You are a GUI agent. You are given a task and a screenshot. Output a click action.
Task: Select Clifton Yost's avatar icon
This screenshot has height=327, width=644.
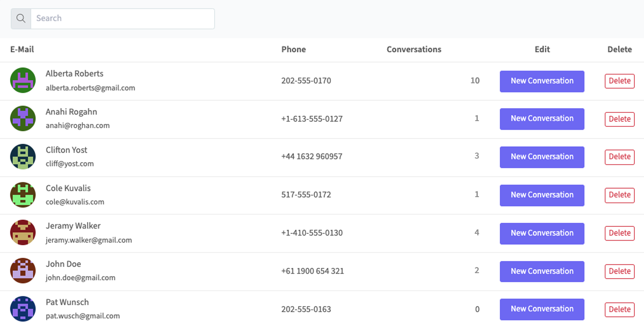coord(23,157)
